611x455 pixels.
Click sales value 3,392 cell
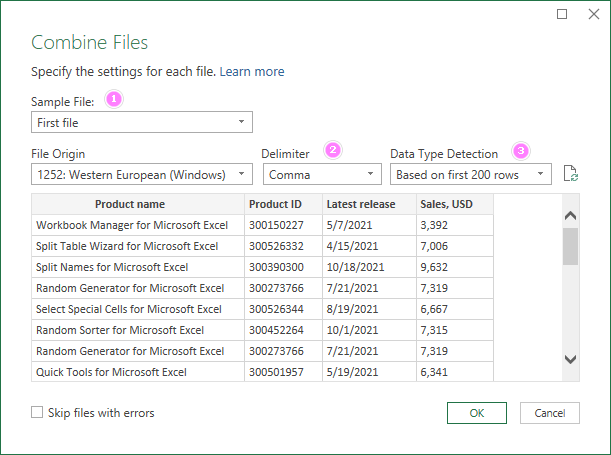click(x=455, y=225)
